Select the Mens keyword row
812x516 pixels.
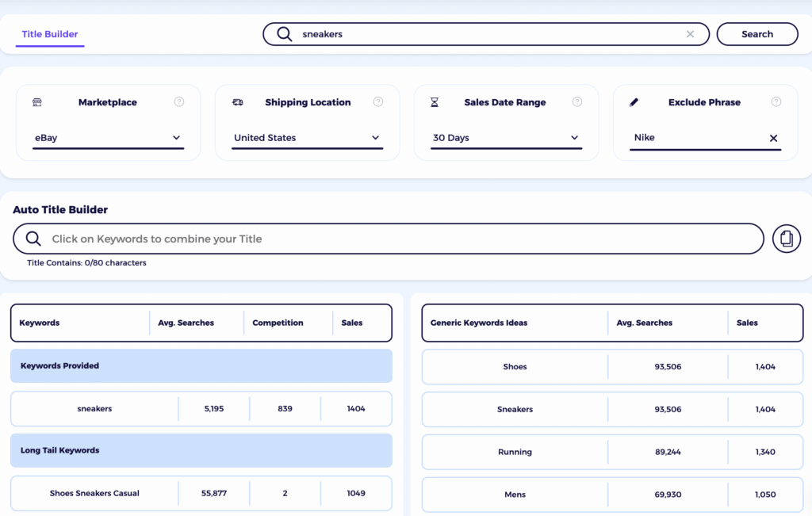tap(515, 494)
